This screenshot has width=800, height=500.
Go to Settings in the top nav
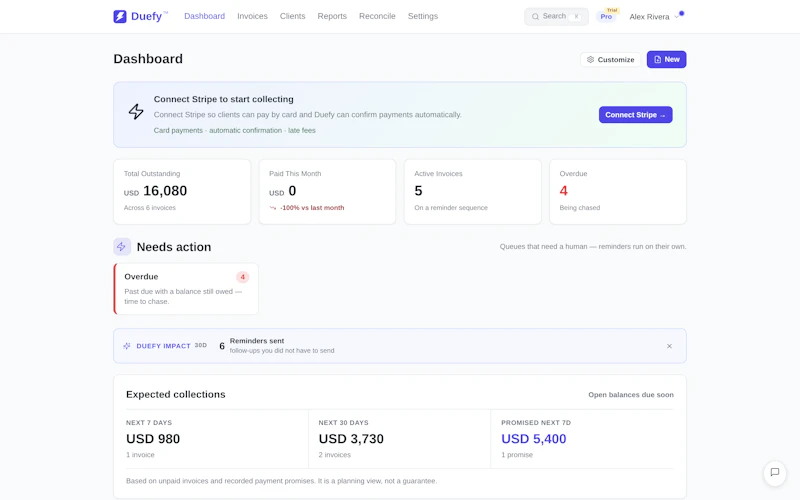(422, 16)
